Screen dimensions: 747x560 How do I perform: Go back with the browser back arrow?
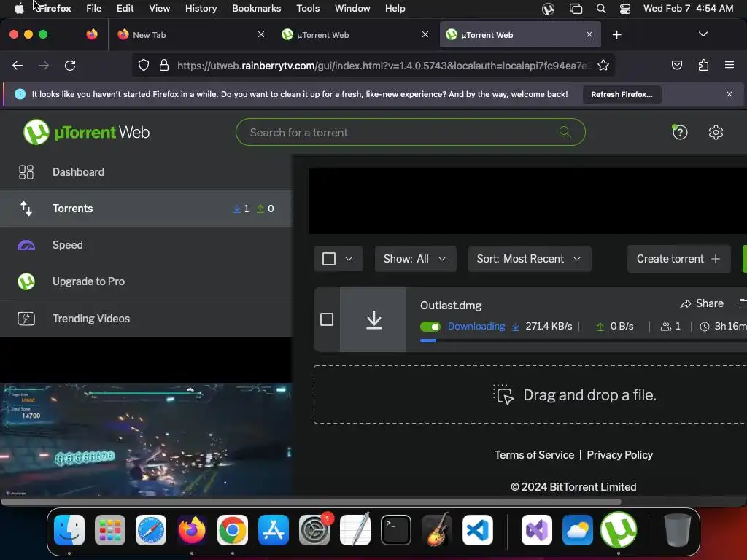tap(18, 65)
